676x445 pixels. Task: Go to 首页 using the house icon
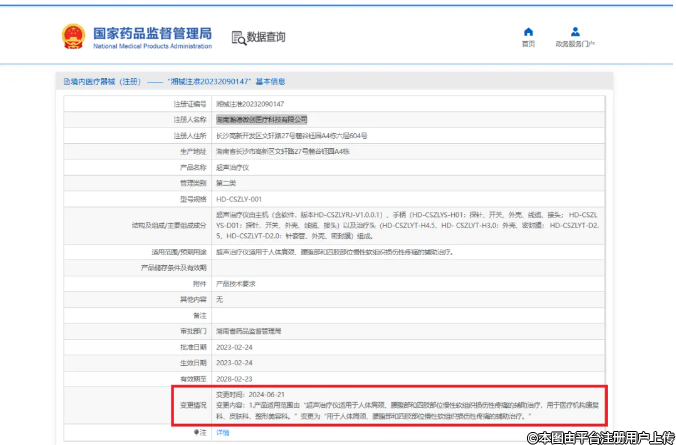528,32
